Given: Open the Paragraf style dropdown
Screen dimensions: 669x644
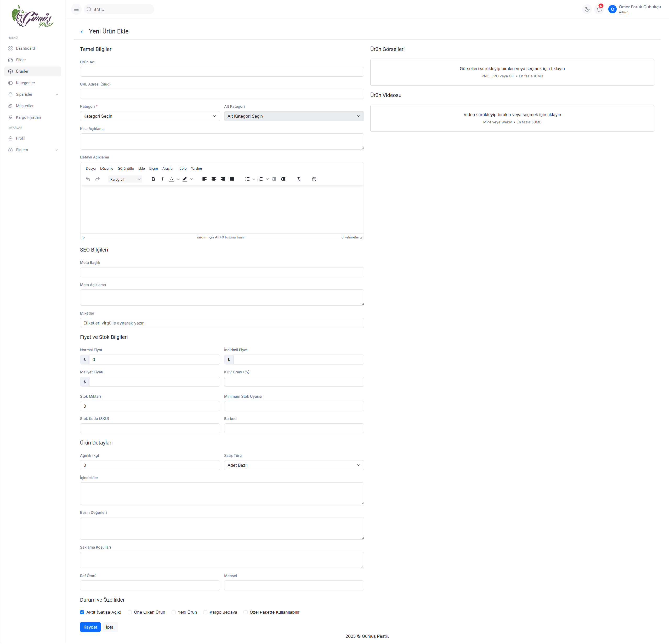Looking at the screenshot, I should point(125,179).
